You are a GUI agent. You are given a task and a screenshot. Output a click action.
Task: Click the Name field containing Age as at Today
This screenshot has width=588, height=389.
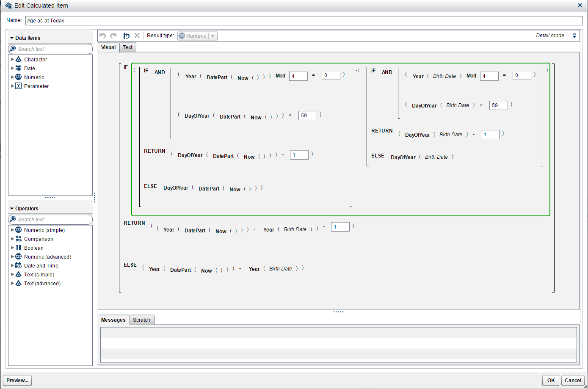click(304, 21)
